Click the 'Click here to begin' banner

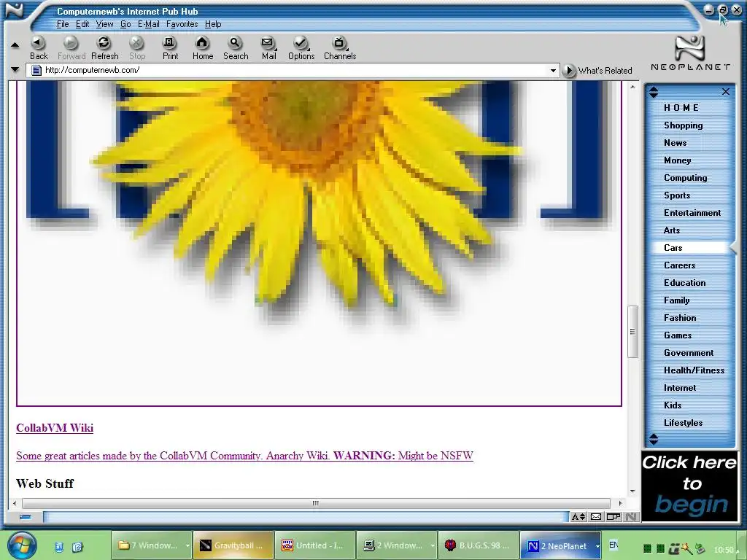pos(690,486)
